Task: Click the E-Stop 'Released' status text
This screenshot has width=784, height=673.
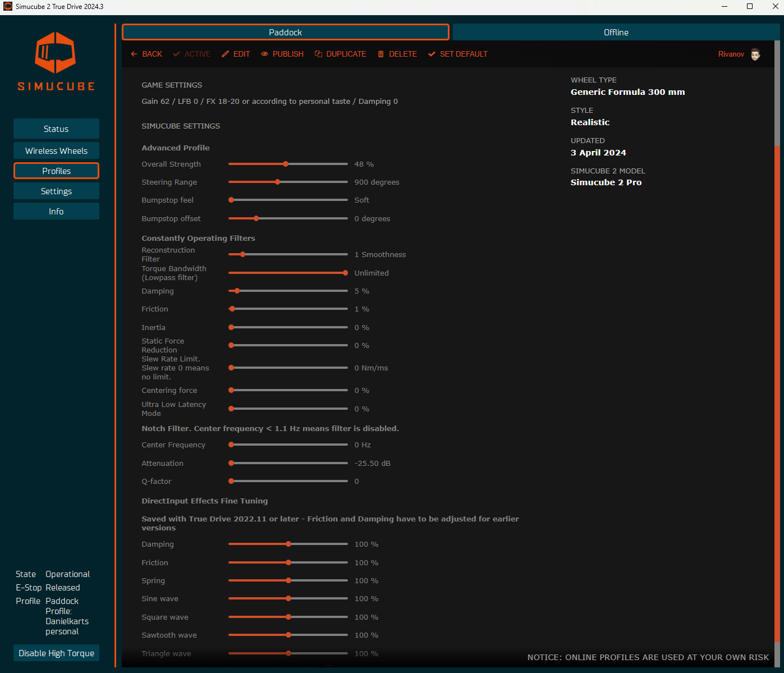Action: tap(63, 587)
